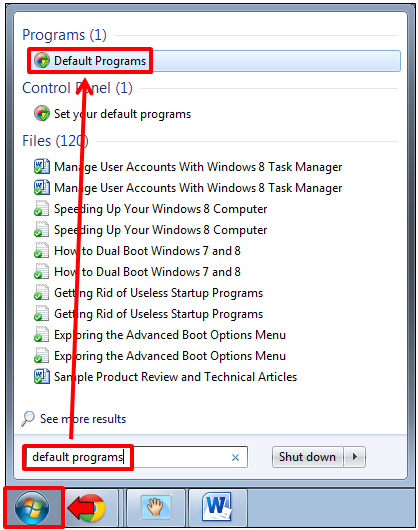
Task: Open first Getting Rid of Useless Startup Programs
Action: [x=148, y=293]
